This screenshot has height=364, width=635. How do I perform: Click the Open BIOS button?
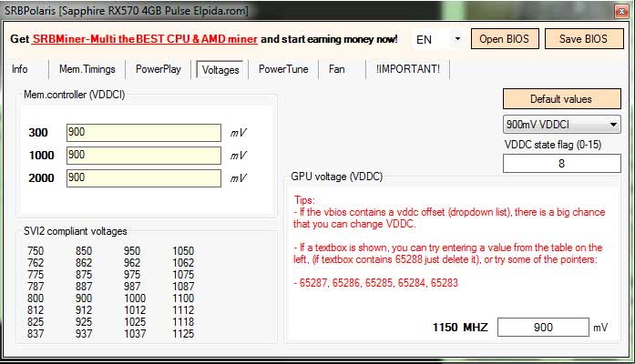pos(505,39)
